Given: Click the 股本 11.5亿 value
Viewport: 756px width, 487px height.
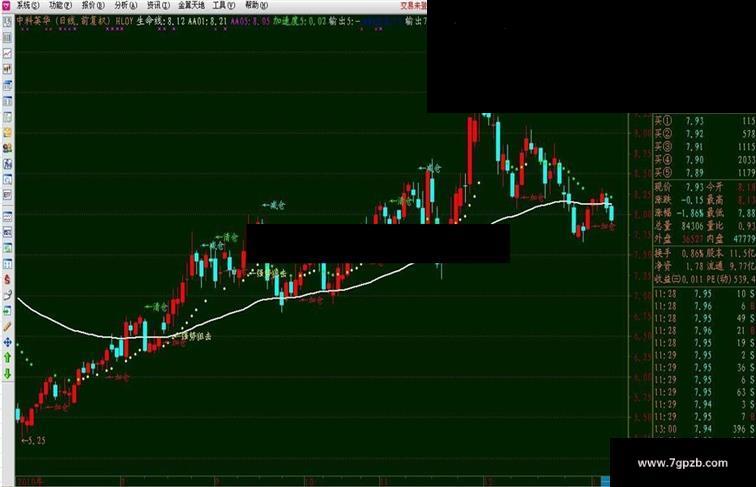Looking at the screenshot, I should click(x=742, y=253).
